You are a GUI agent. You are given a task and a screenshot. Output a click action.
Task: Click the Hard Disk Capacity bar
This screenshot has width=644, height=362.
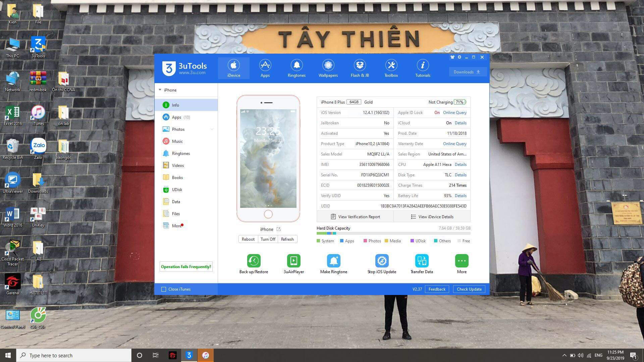click(393, 233)
